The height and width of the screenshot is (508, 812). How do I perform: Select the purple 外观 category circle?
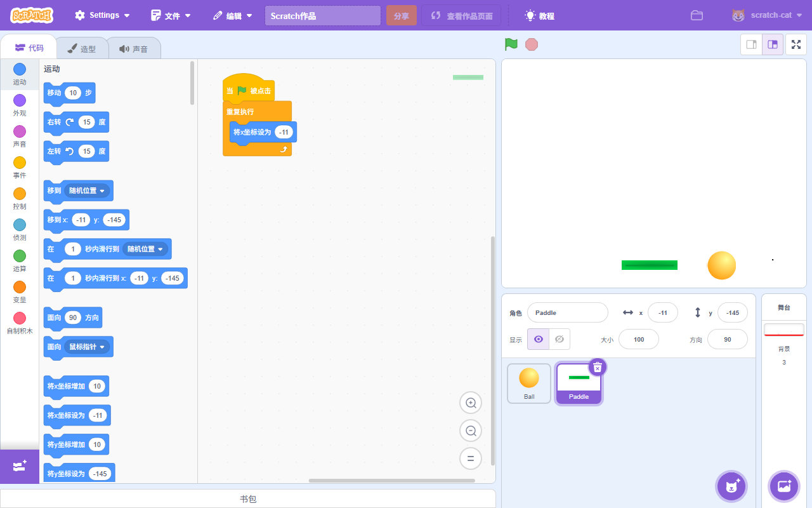click(20, 100)
